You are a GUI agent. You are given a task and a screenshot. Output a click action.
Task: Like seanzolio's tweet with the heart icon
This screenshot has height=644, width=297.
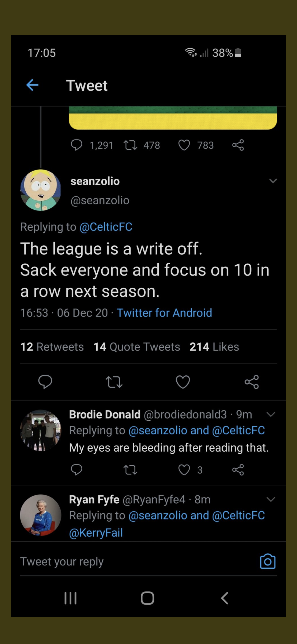183,382
